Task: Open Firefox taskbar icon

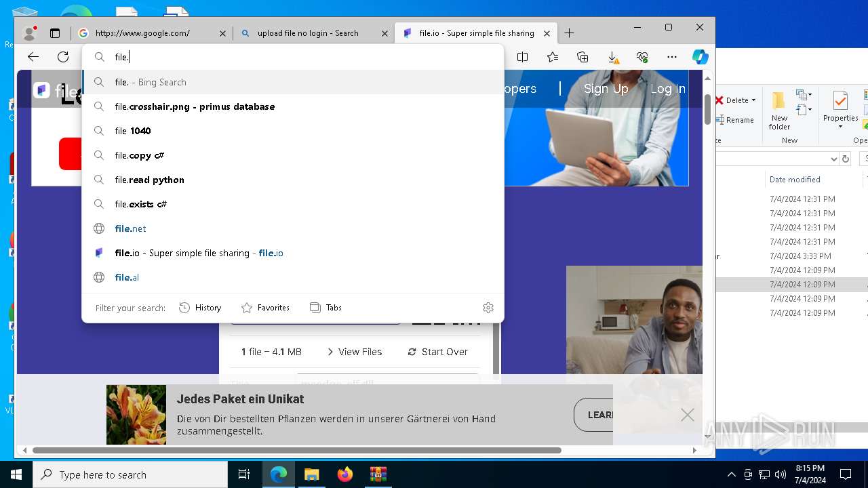Action: (x=344, y=474)
